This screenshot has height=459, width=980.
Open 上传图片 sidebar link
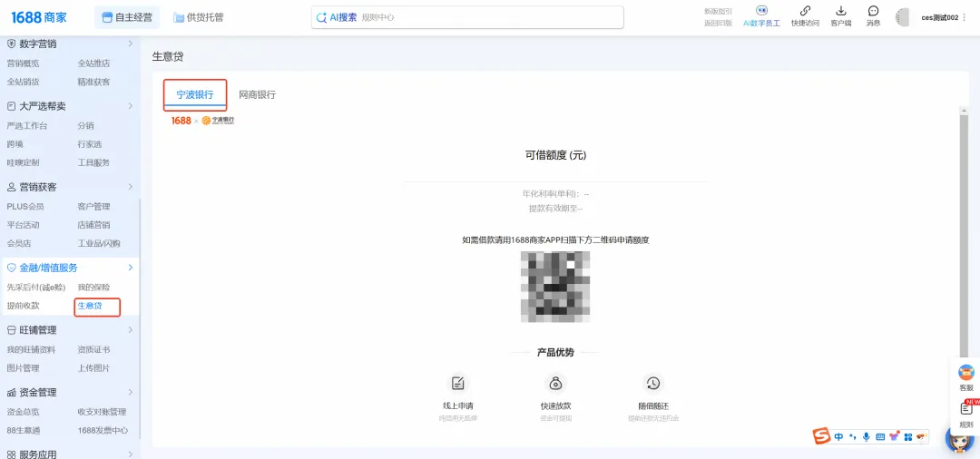pyautogui.click(x=93, y=368)
